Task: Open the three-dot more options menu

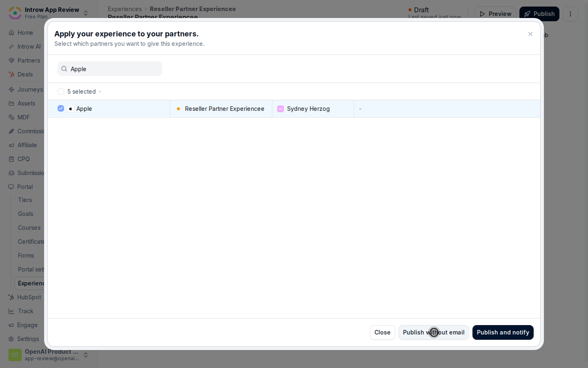Action: 570,14
